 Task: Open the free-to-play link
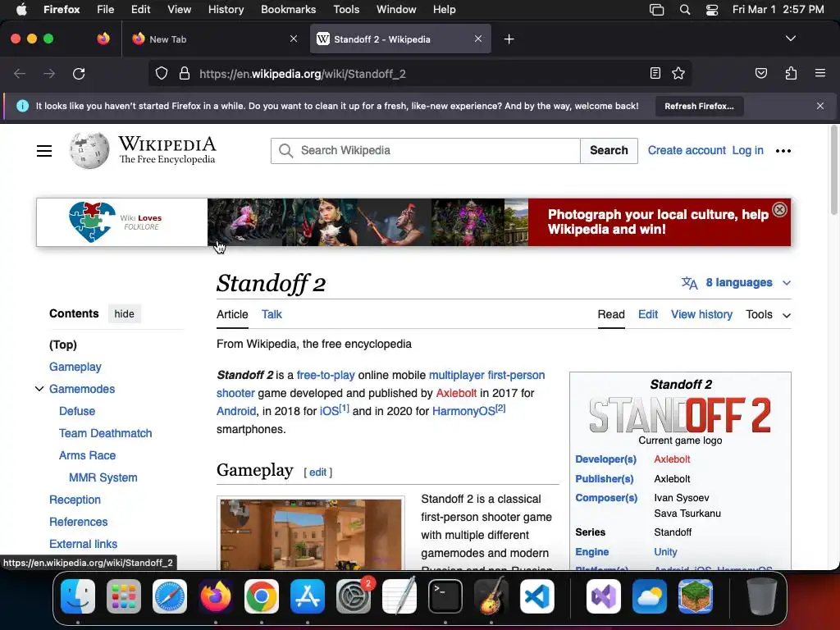pos(326,375)
